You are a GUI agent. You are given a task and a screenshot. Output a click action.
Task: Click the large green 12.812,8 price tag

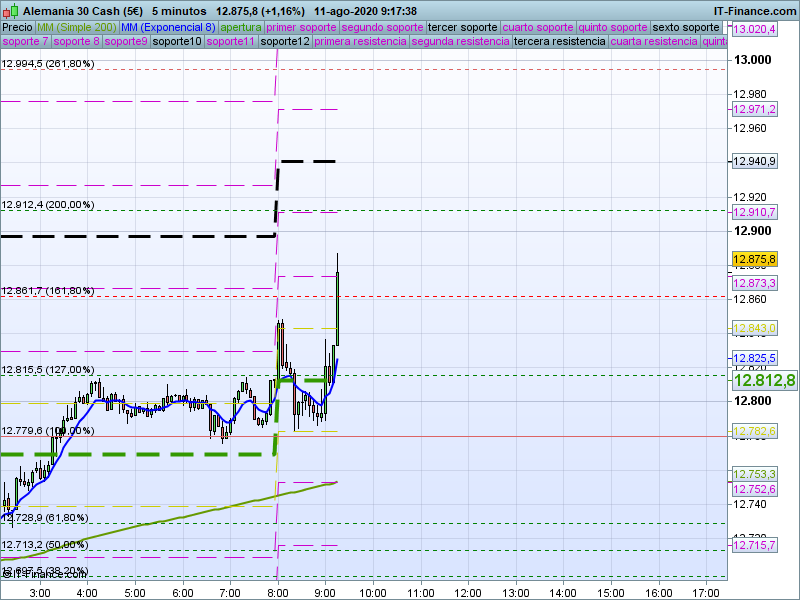coord(764,380)
